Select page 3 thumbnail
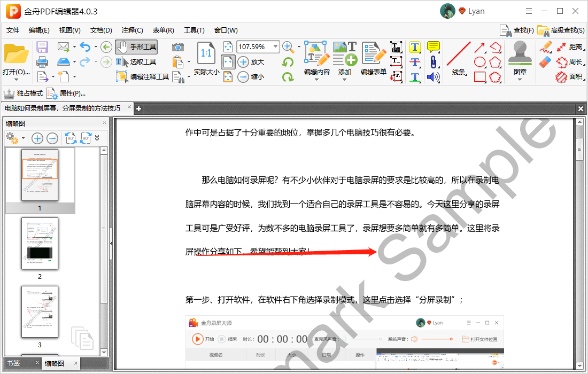 point(40,312)
